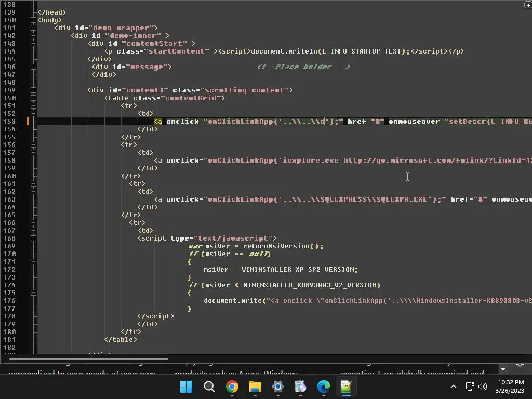Collapse the brace fold at line 171
The height and width of the screenshot is (399, 532).
pos(33,262)
